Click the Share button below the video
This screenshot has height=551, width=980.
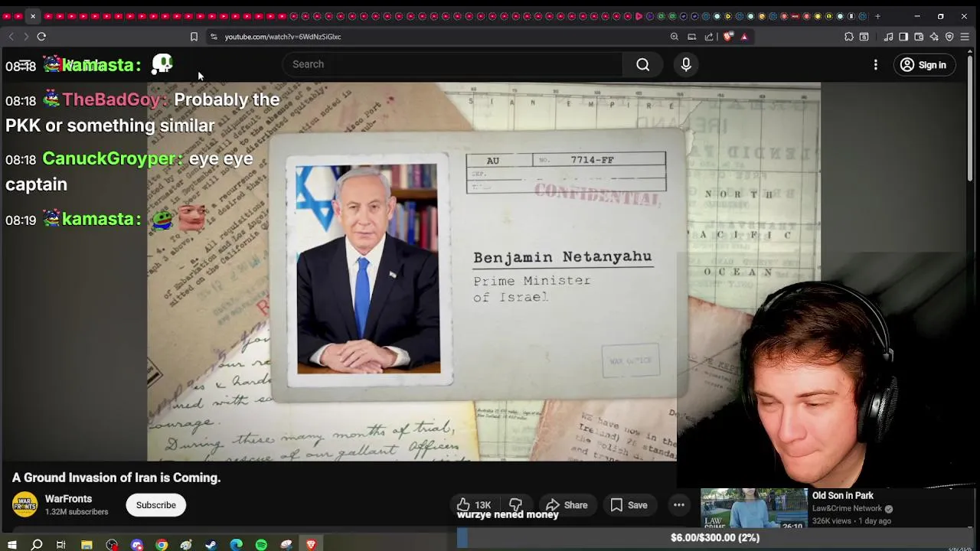[x=567, y=505]
